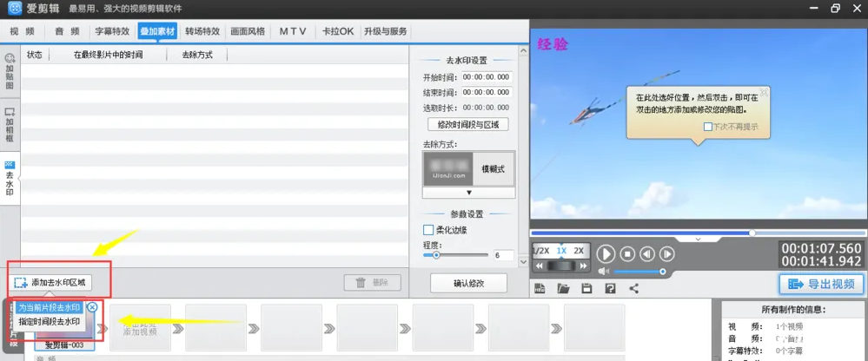The width and height of the screenshot is (868, 361).
Task: Click the trash 删除 button
Action: pos(372,283)
